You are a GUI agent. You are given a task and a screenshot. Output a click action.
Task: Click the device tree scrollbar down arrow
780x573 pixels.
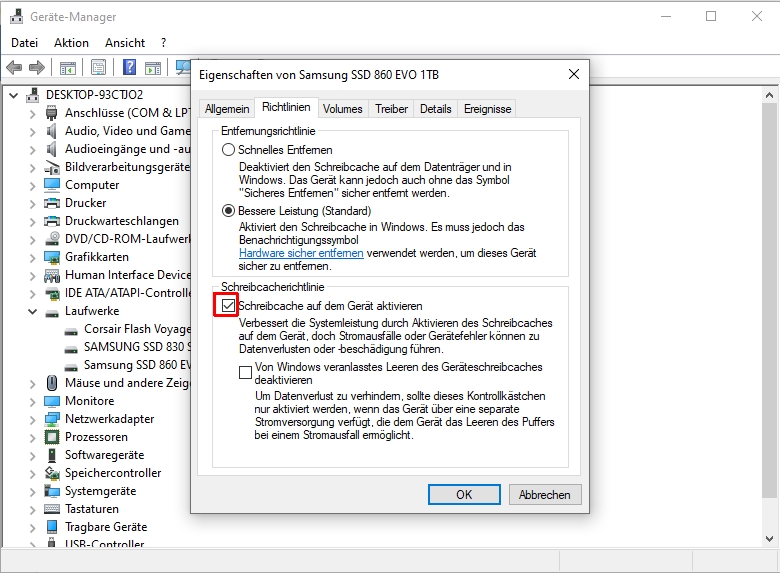(769, 538)
